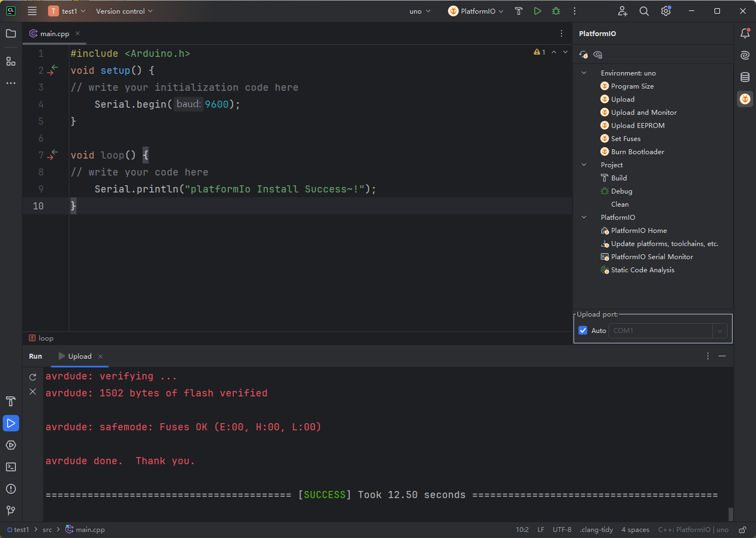Collapse the Project tree node
This screenshot has width=756, height=538.
584,165
